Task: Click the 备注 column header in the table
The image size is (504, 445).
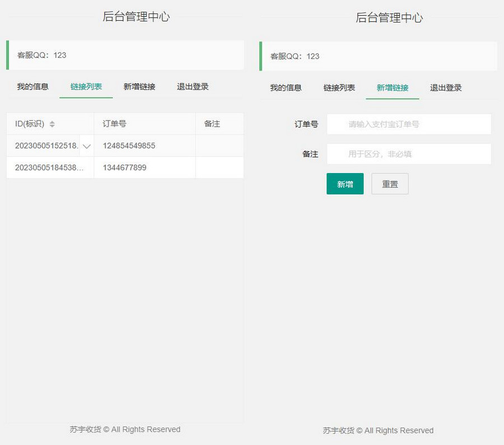Action: [212, 124]
